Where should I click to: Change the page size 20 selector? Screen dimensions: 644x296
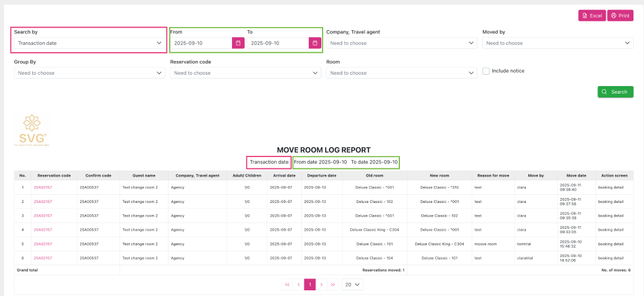point(352,285)
